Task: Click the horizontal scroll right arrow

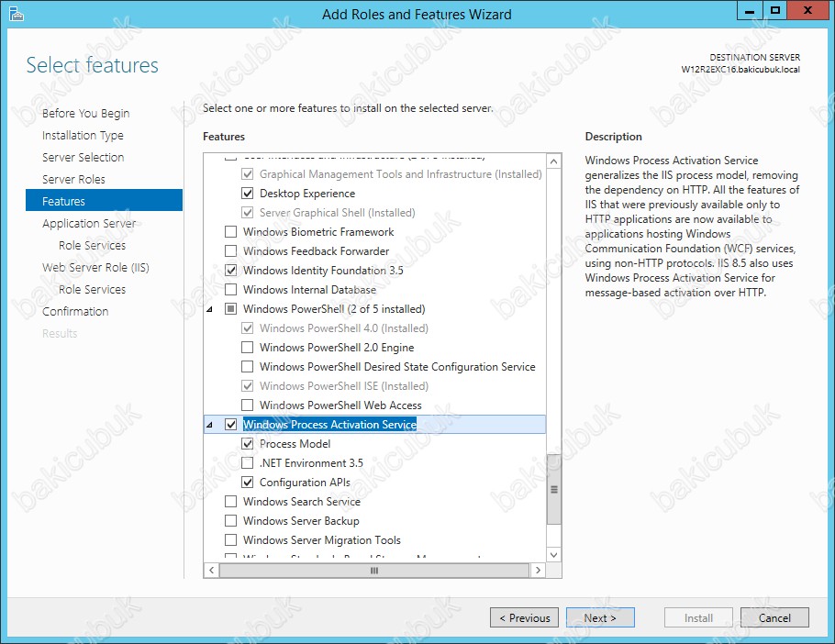Action: [x=538, y=570]
